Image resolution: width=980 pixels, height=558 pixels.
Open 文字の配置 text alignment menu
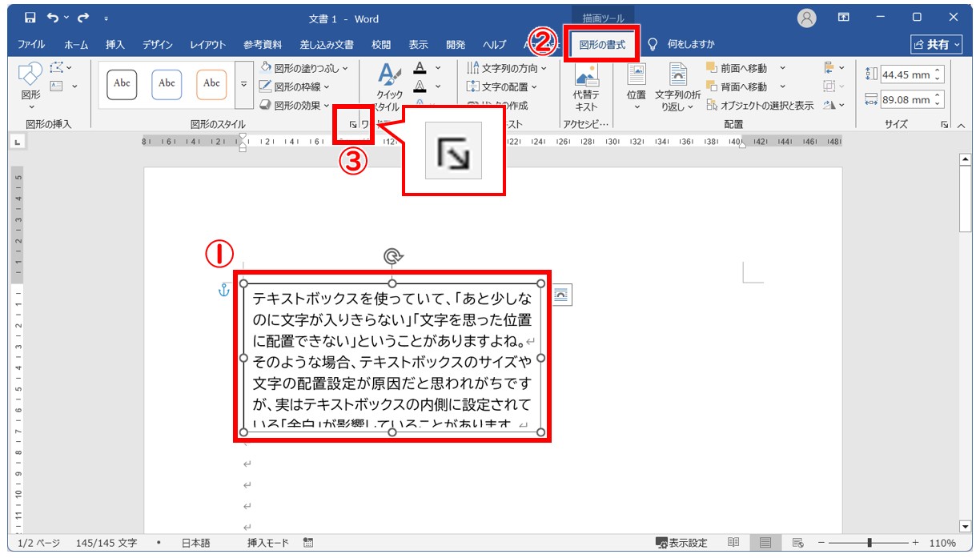[x=502, y=86]
